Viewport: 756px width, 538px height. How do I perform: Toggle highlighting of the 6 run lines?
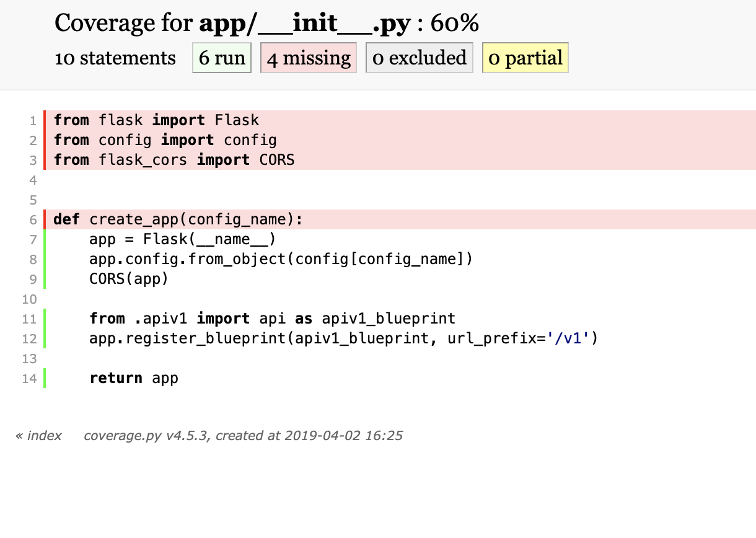221,58
